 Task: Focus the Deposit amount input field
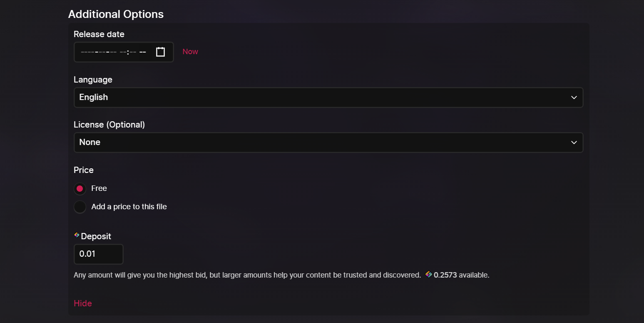99,254
